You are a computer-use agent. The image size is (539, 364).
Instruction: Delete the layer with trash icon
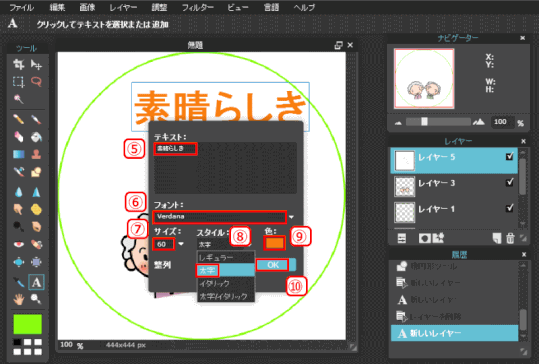click(x=510, y=238)
